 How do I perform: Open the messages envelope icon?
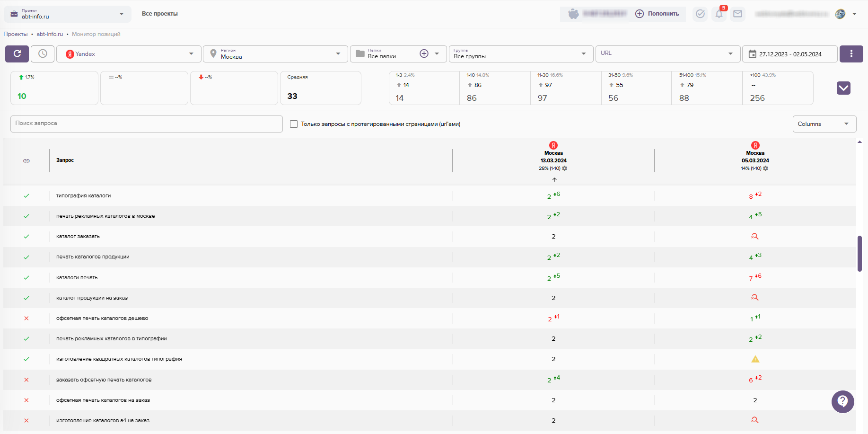737,14
